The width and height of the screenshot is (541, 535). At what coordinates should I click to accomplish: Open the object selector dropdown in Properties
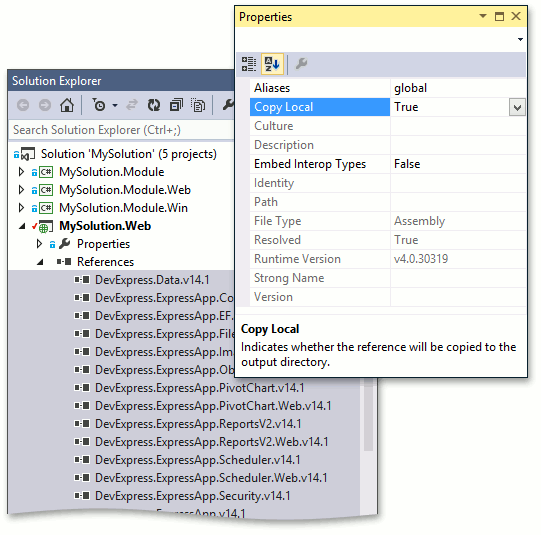click(x=520, y=39)
